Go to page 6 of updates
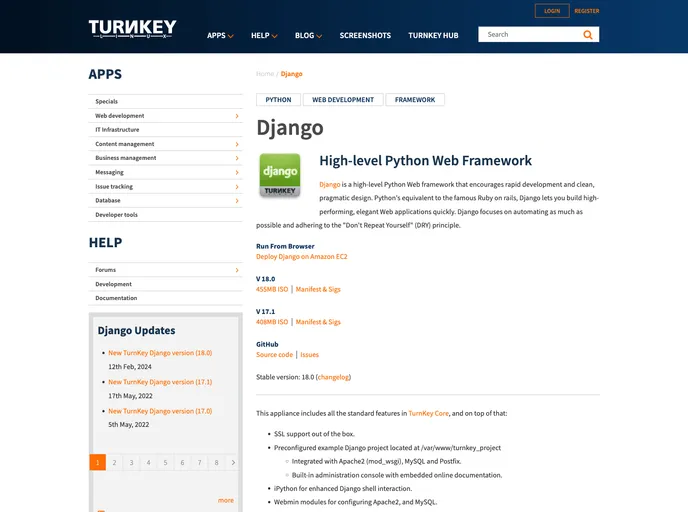688x512 pixels. click(x=183, y=462)
